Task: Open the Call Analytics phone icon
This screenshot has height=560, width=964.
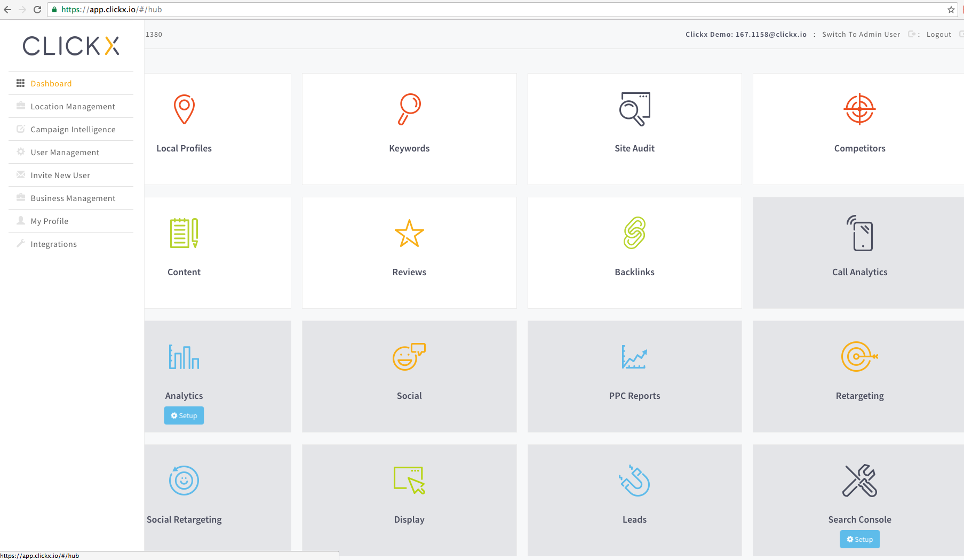Action: point(859,233)
